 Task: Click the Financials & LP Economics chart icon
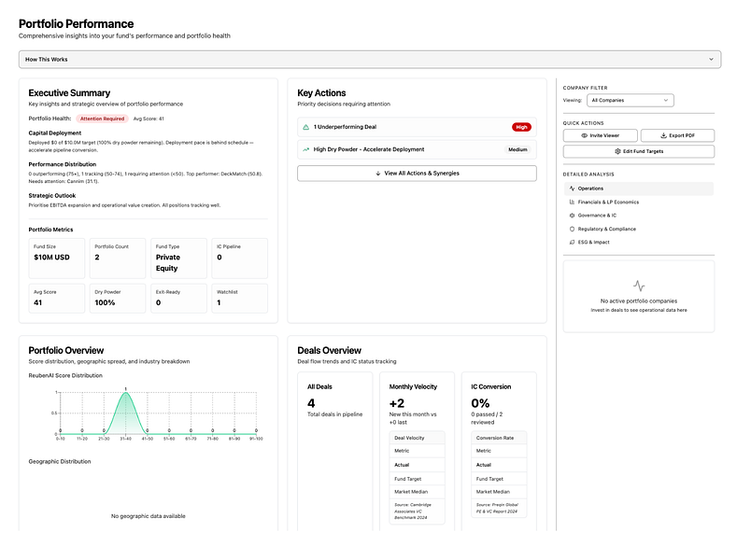point(572,202)
